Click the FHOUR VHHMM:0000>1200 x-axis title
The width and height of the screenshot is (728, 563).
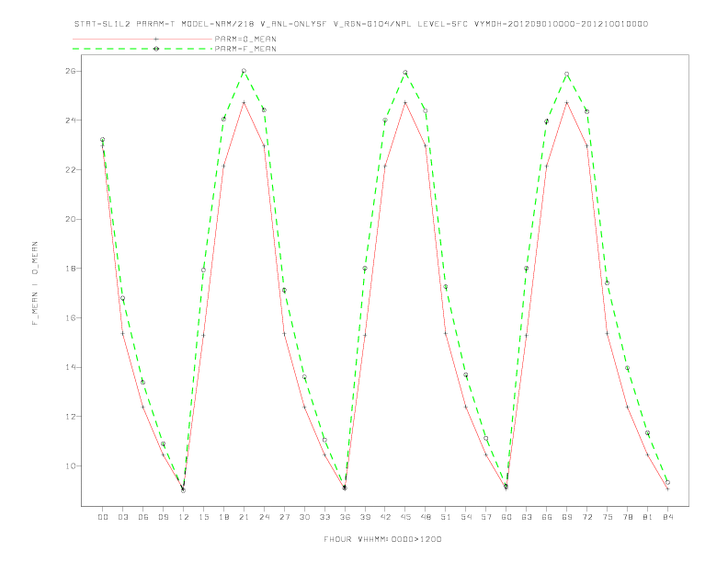point(382,539)
